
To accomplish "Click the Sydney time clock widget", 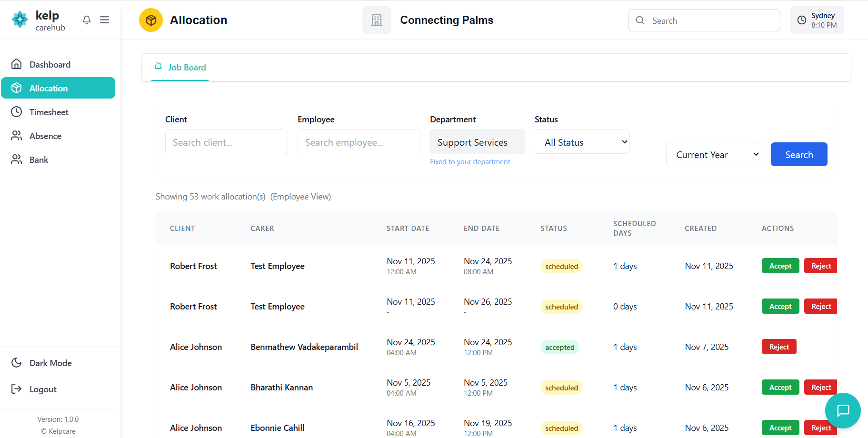I will pyautogui.click(x=817, y=20).
